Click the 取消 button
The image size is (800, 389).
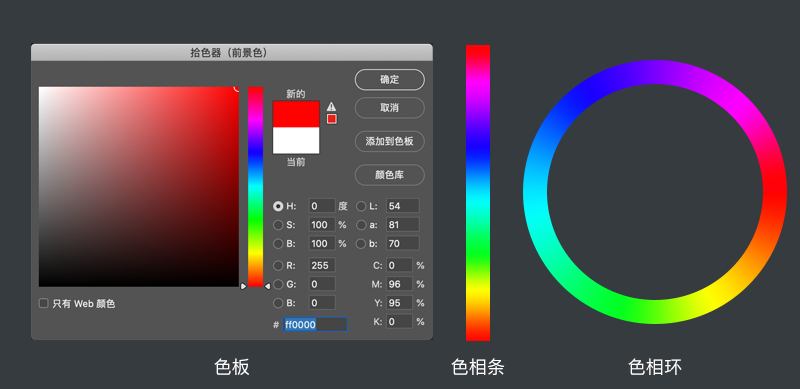click(x=390, y=108)
